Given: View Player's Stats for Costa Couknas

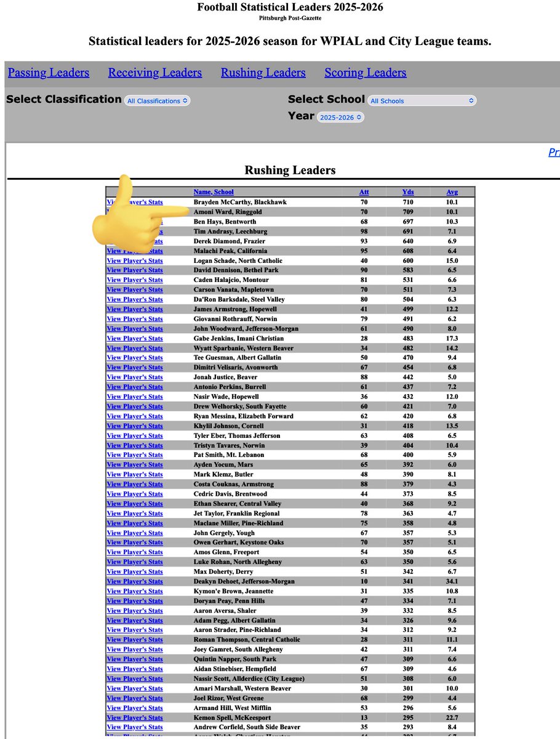Looking at the screenshot, I should point(135,484).
